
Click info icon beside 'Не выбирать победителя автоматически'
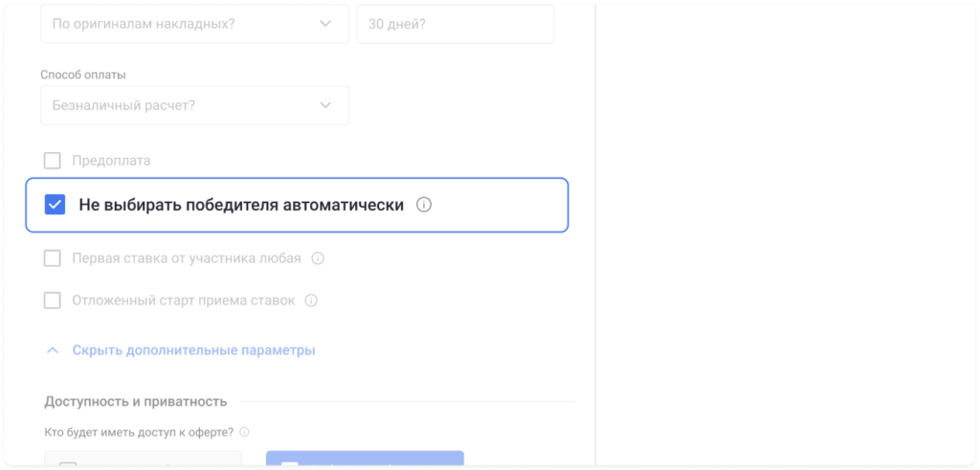tap(425, 205)
